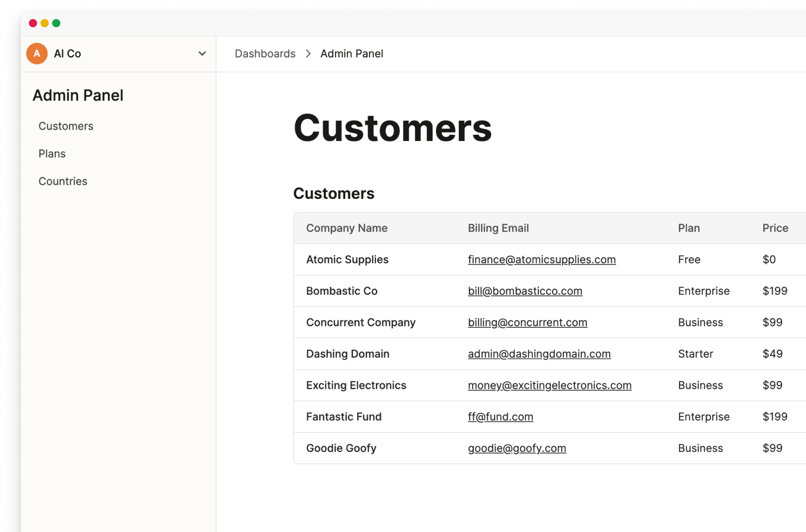Click the AI Co orange avatar icon
The image size is (806, 532).
tap(37, 54)
